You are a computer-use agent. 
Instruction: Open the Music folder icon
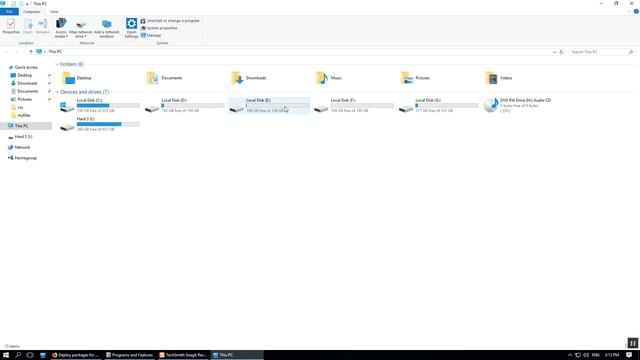(x=322, y=78)
